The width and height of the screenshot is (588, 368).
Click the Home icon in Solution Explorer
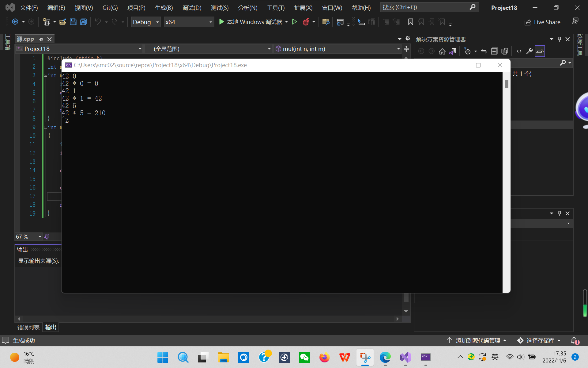click(442, 51)
